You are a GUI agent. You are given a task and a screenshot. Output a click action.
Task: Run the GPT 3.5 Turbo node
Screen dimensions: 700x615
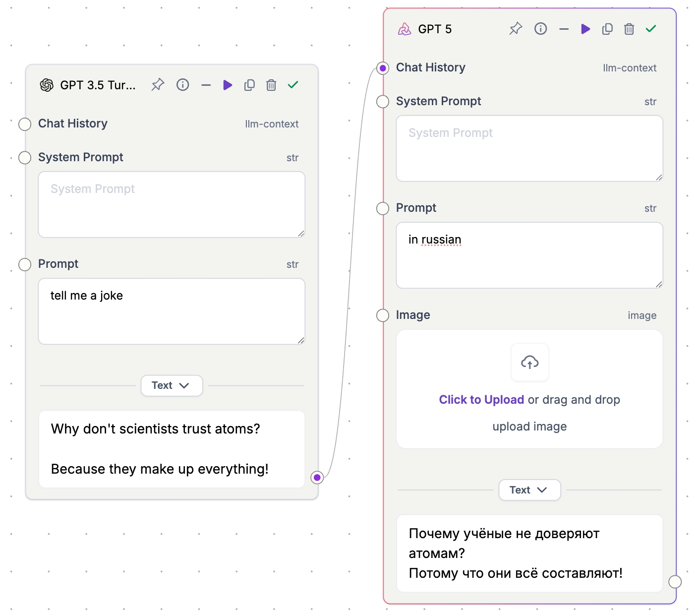pyautogui.click(x=228, y=85)
